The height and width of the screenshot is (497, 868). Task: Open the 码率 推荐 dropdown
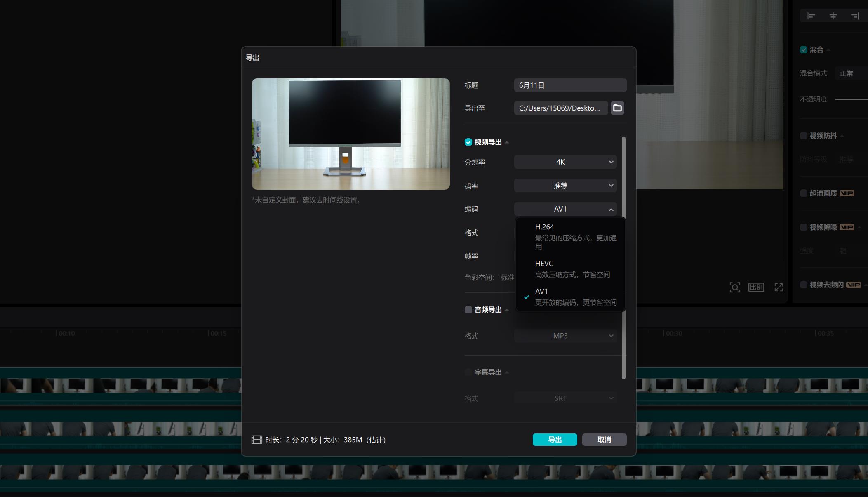coord(565,186)
